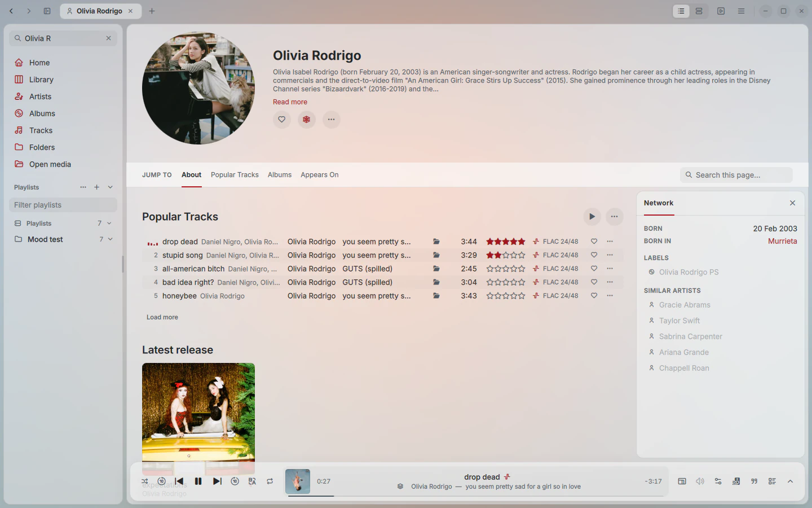812x508 pixels.
Task: Toggle repeat mode in the player bar
Action: point(270,481)
